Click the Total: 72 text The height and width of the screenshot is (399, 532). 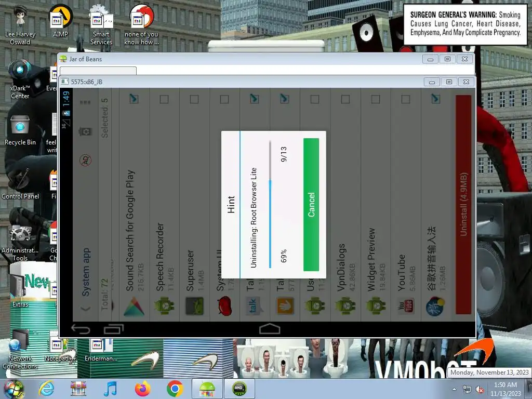(104, 294)
